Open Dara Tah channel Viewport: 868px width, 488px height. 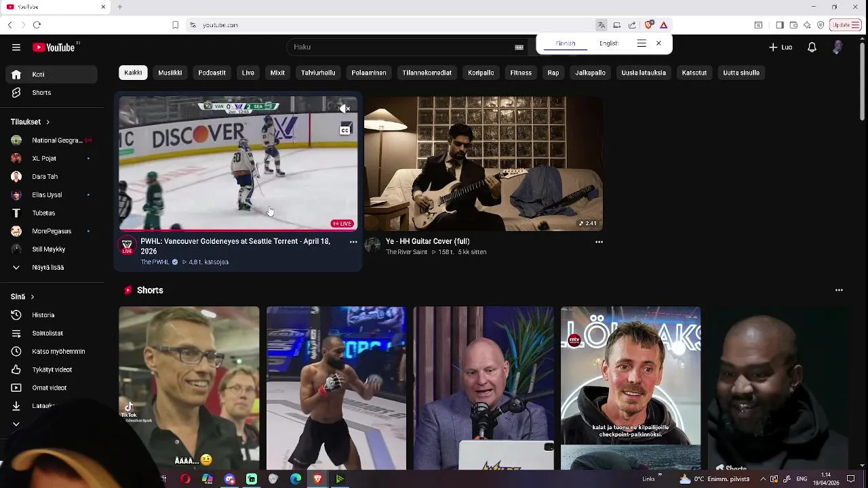(x=52, y=177)
